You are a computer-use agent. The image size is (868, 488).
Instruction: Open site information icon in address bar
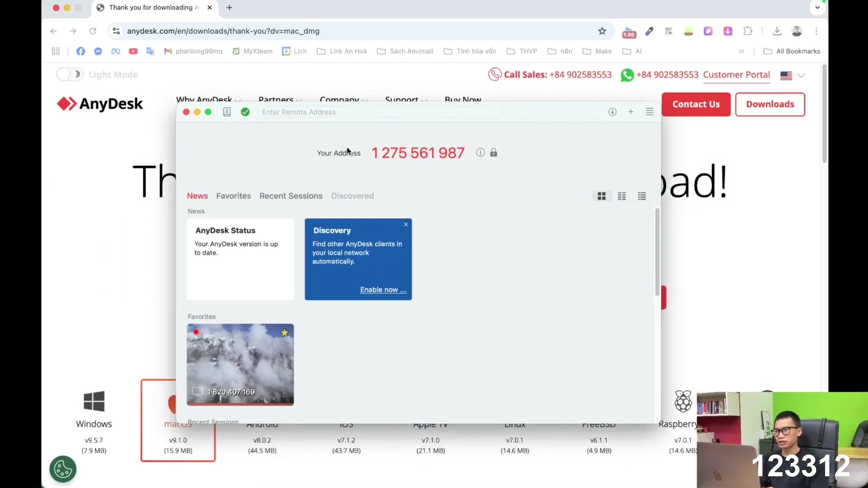(116, 31)
